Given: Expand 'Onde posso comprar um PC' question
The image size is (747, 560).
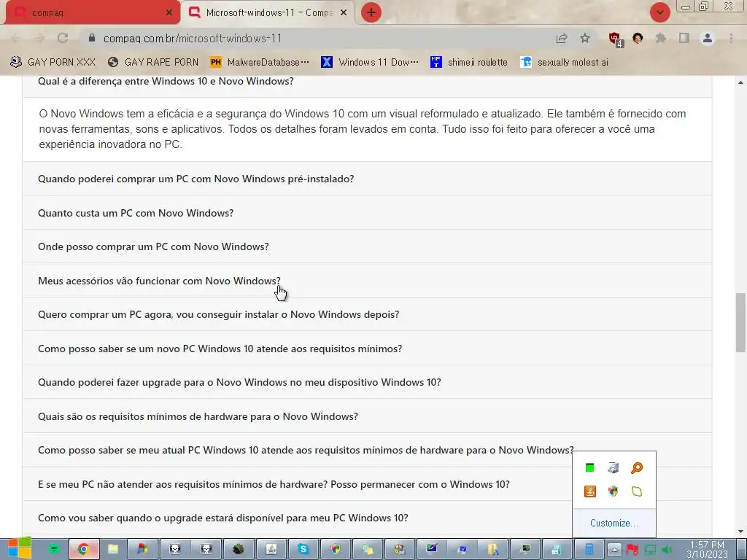Looking at the screenshot, I should click(368, 246).
